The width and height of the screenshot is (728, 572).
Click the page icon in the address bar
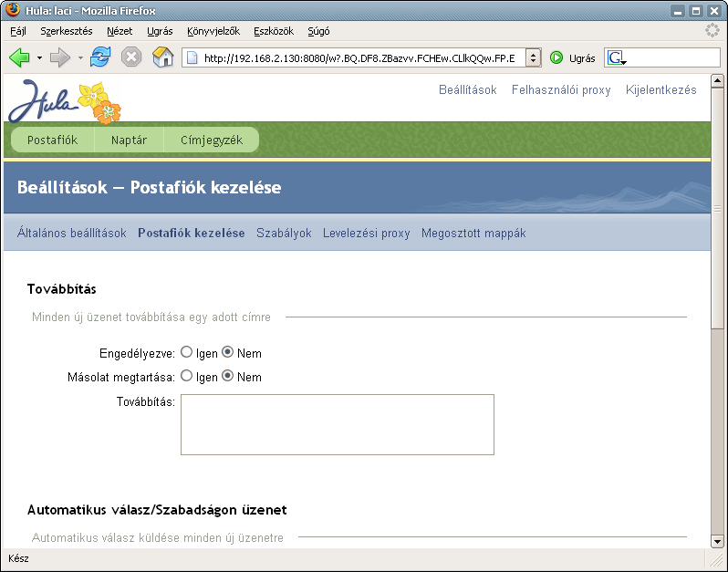click(x=192, y=58)
